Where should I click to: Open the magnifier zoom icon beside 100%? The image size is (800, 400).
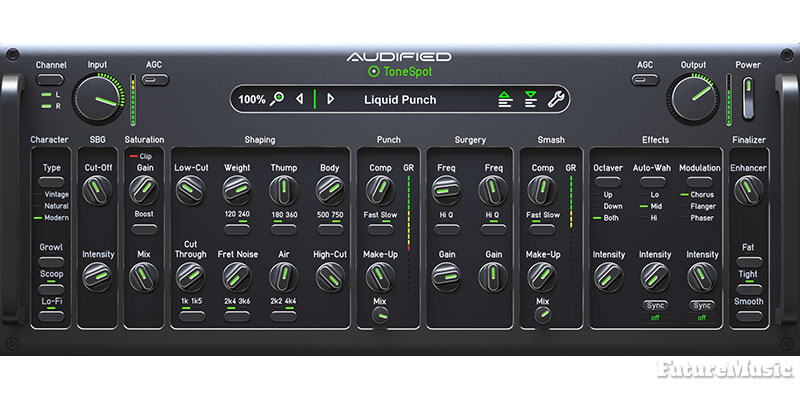[x=277, y=99]
